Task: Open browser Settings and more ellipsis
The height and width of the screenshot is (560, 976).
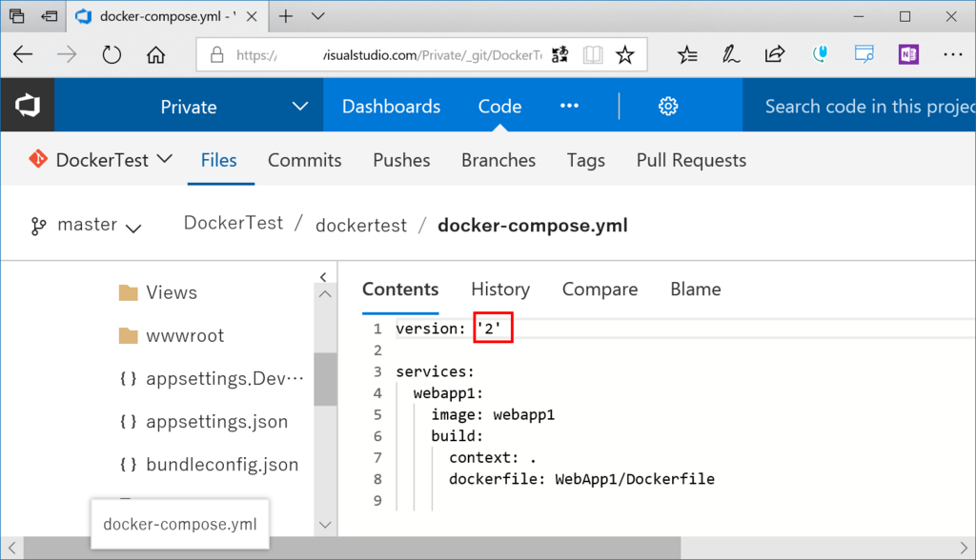Action: 952,54
